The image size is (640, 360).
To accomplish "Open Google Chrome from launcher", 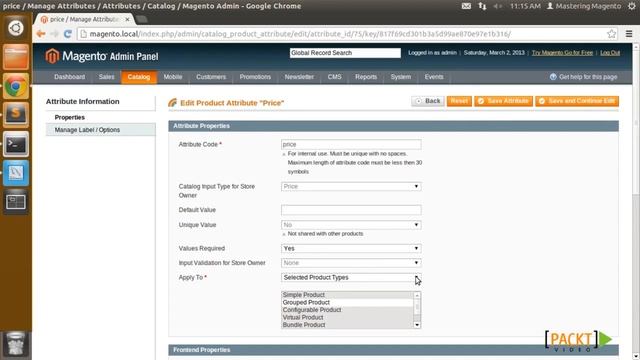I will point(16,86).
